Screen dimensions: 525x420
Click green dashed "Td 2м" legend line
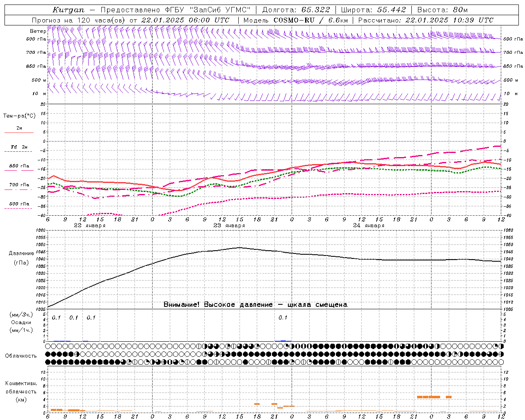(19, 151)
